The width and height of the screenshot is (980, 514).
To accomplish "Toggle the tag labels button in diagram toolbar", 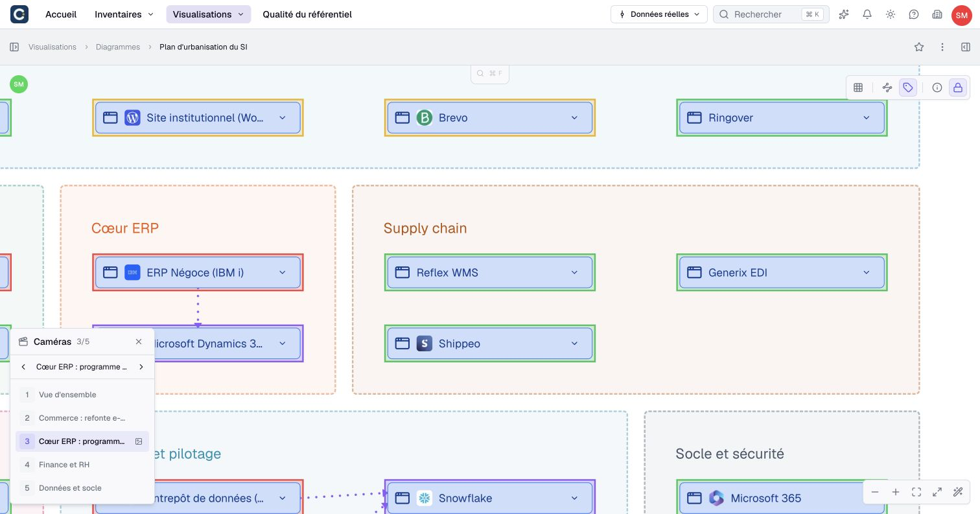I will click(908, 88).
